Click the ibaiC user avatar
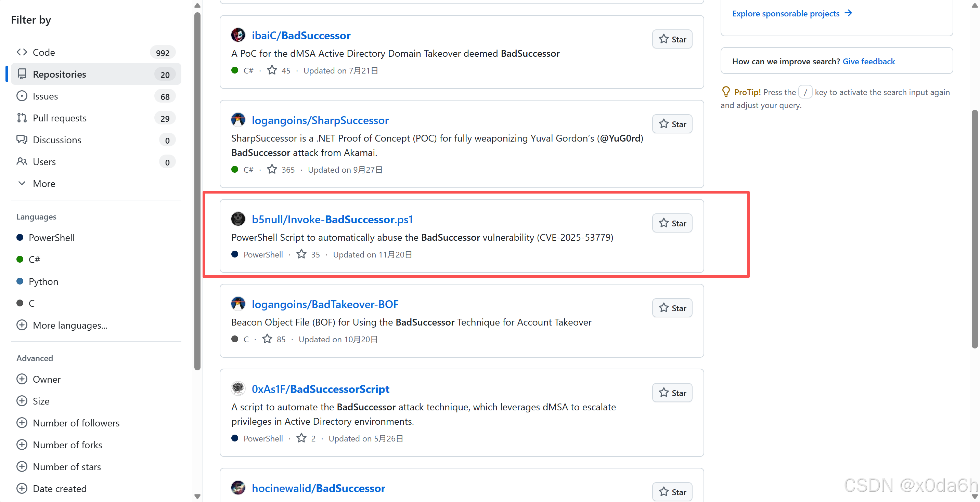 point(238,35)
